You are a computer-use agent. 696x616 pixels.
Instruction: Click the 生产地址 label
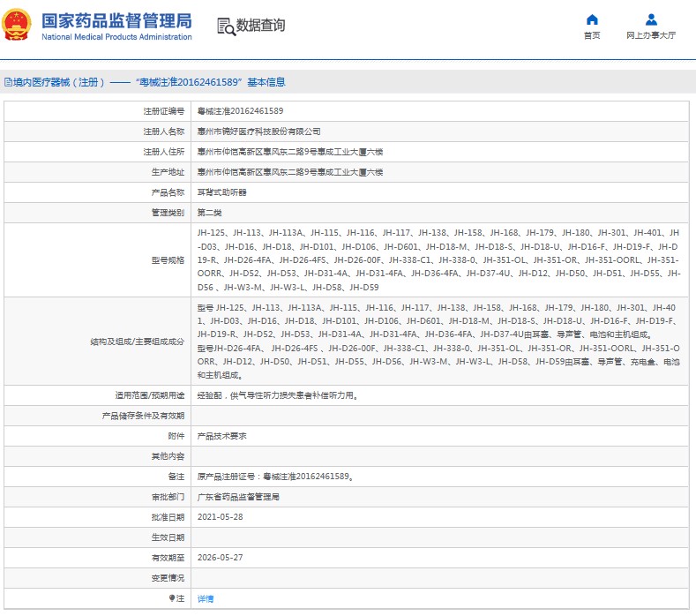pyautogui.click(x=168, y=172)
